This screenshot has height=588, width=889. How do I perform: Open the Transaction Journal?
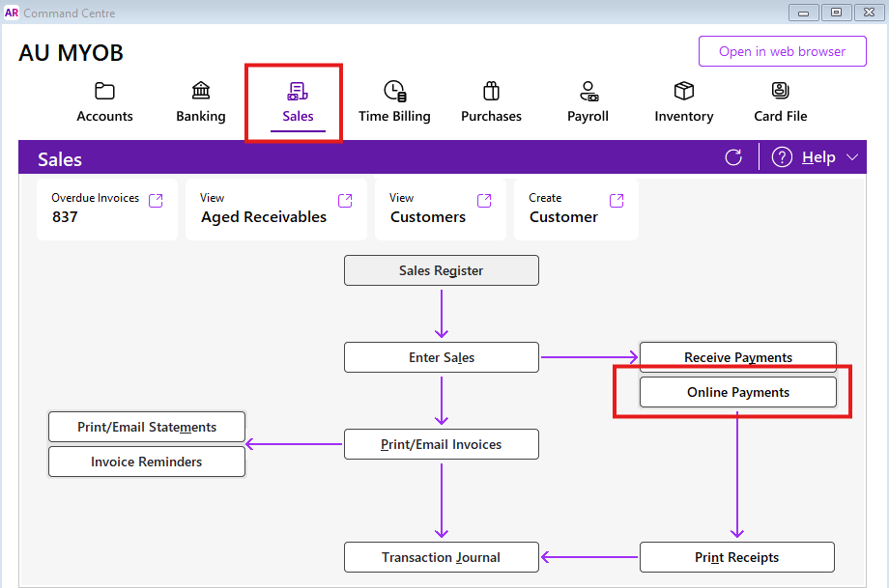(441, 557)
